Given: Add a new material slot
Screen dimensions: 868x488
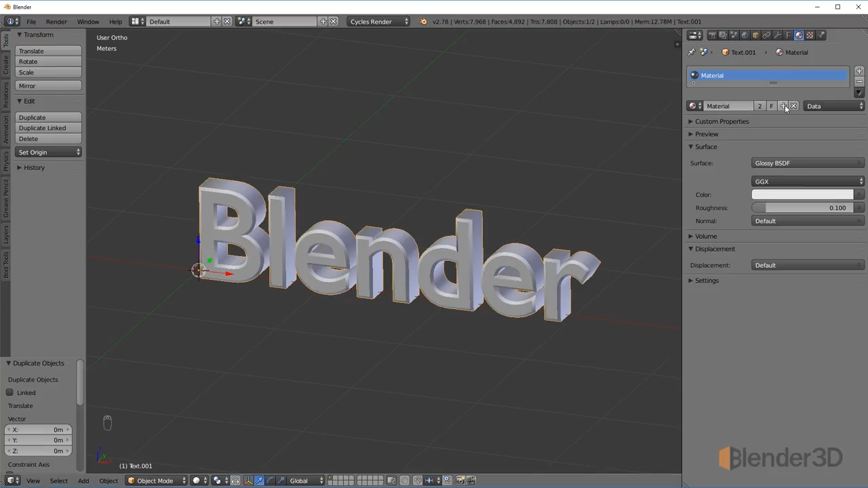Looking at the screenshot, I should point(859,70).
